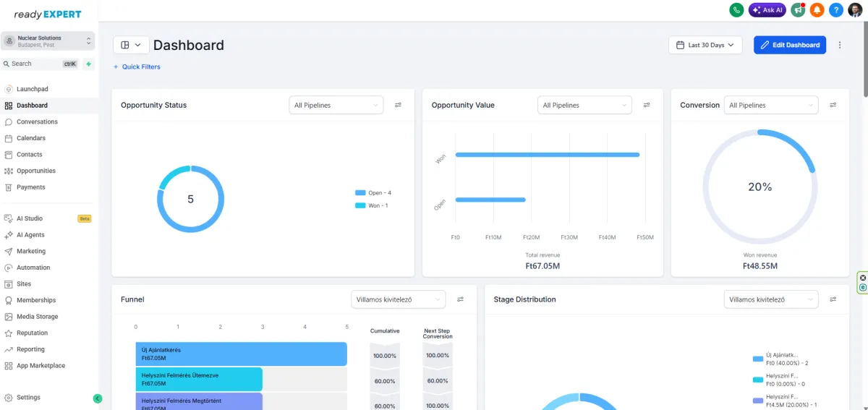Click the green phone dialer icon
Viewport: 868px width, 410px height.
point(736,10)
